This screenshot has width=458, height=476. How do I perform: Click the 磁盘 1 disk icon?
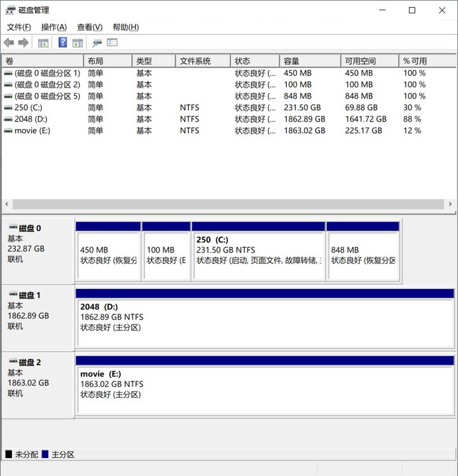13,293
